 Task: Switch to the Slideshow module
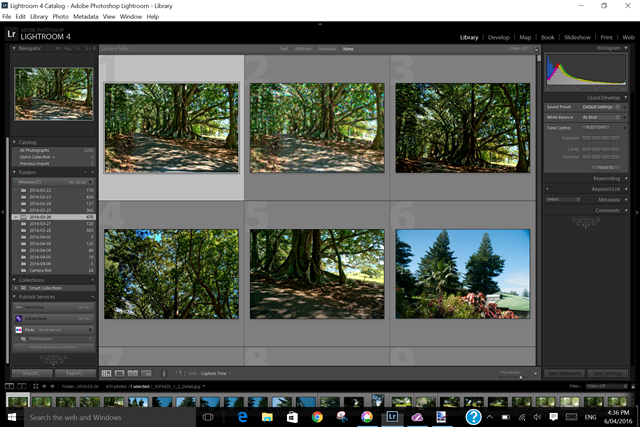pyautogui.click(x=577, y=37)
